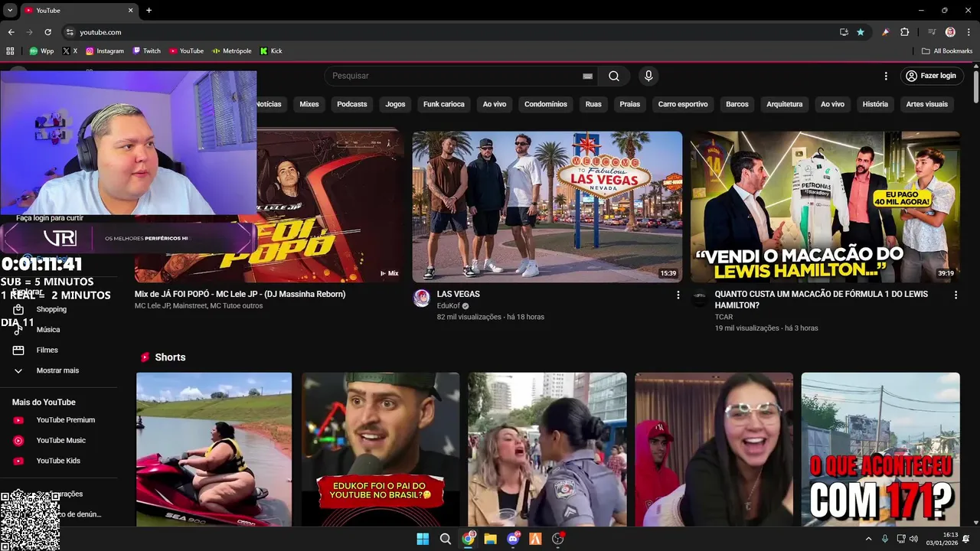Open the Instagram bookmark
Screen dimensions: 980x551
105,51
